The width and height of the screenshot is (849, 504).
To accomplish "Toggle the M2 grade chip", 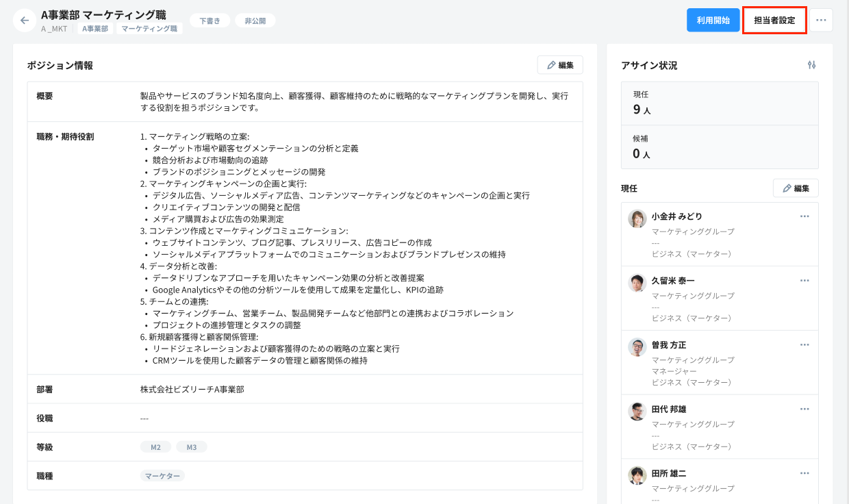I will 155,446.
